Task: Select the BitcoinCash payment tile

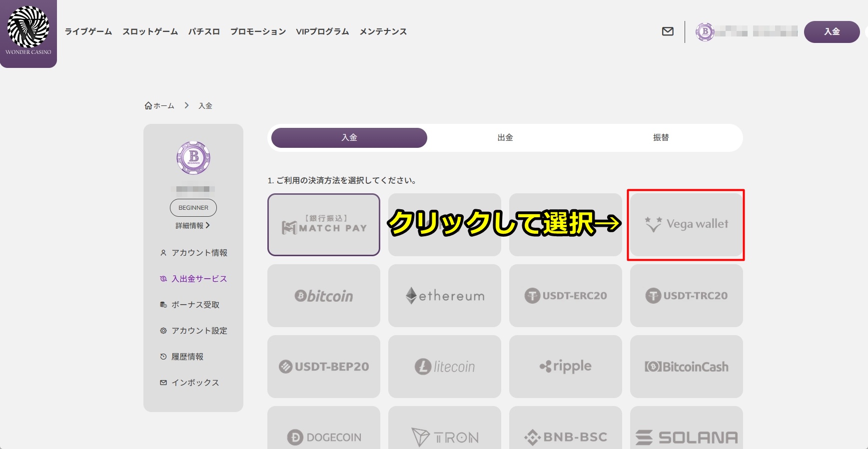Action: point(687,367)
